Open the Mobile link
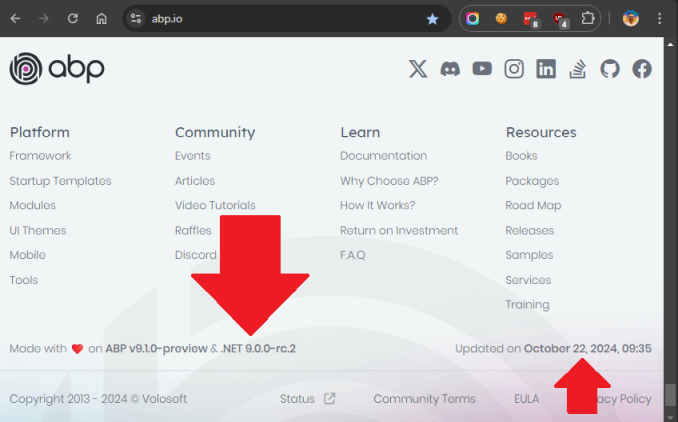Image resolution: width=678 pixels, height=422 pixels. (28, 255)
